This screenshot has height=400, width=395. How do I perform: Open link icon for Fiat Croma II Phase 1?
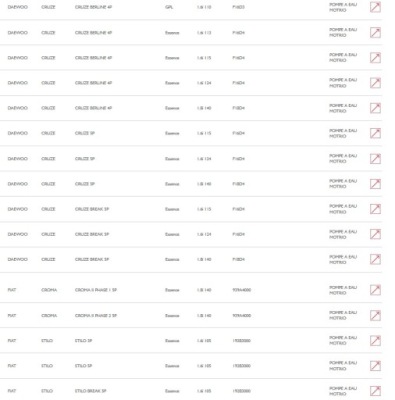[375, 290]
